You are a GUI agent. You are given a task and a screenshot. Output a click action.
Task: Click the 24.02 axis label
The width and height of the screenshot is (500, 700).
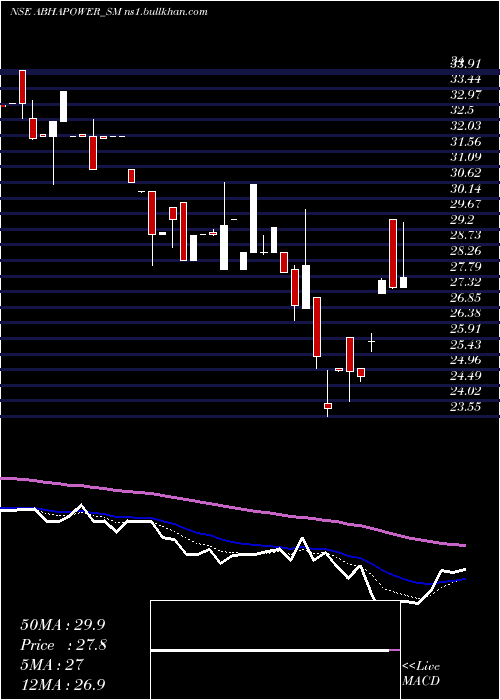pos(466,391)
